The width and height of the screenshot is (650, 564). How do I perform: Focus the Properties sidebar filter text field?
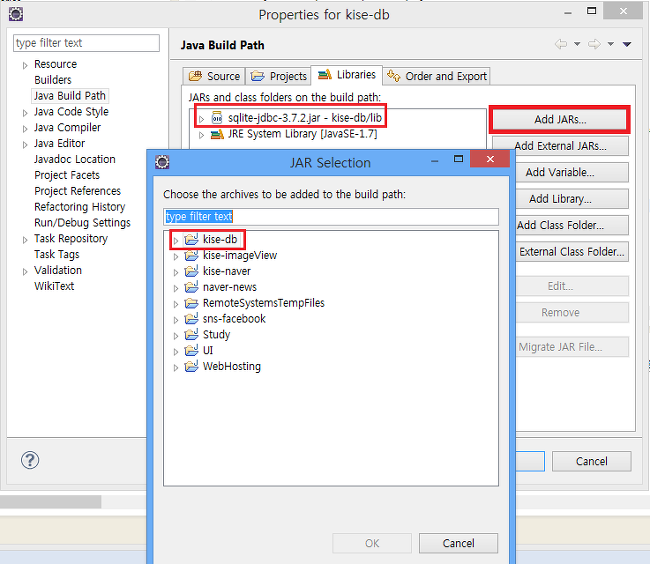tap(86, 43)
